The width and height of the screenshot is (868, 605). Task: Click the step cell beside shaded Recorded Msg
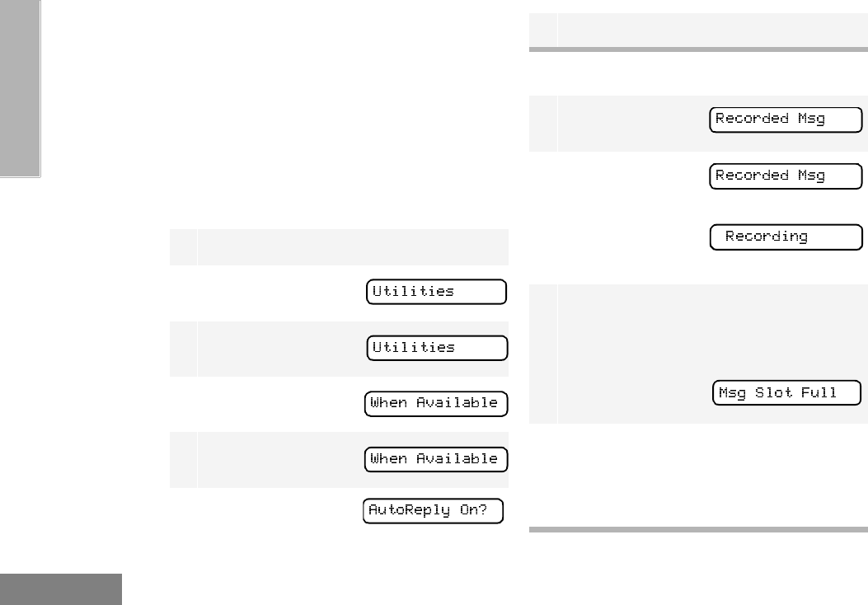[x=542, y=124]
